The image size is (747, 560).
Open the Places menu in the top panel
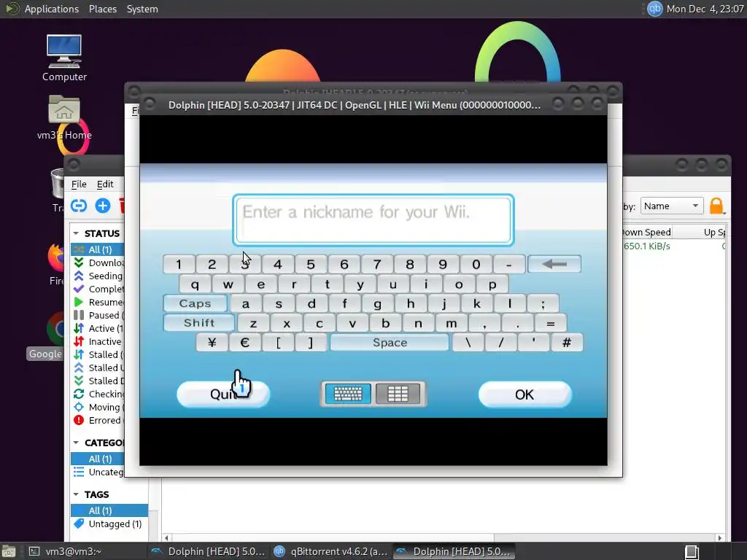click(x=102, y=9)
